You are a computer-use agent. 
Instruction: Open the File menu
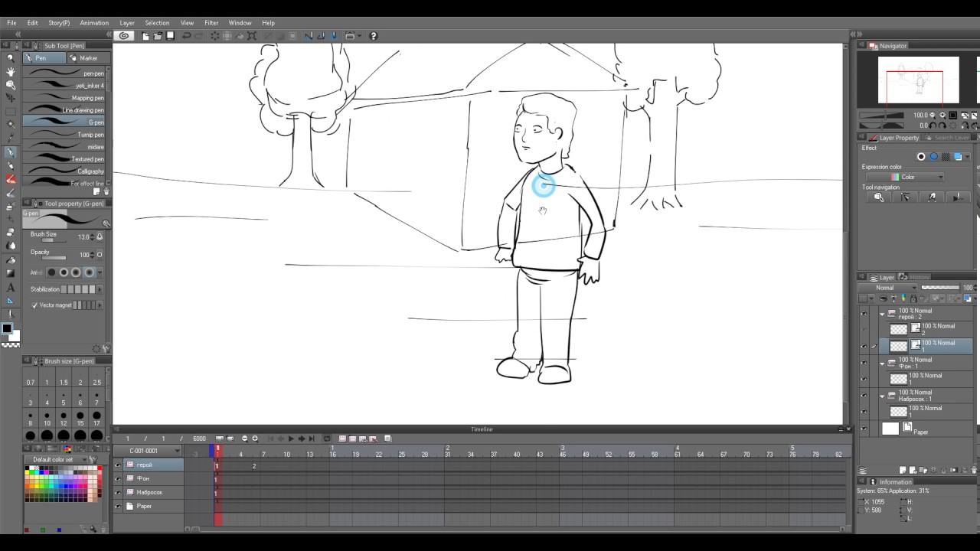tap(11, 23)
